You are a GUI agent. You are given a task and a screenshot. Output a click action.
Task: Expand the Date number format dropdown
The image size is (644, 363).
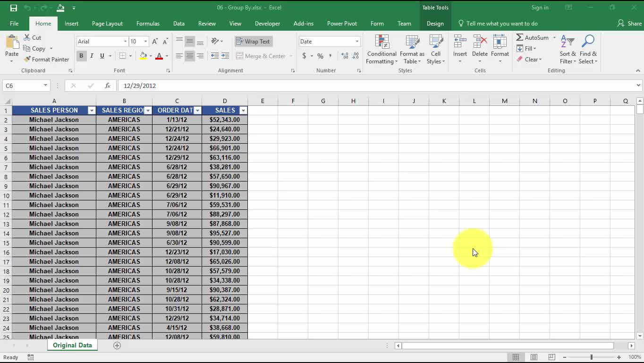356,42
